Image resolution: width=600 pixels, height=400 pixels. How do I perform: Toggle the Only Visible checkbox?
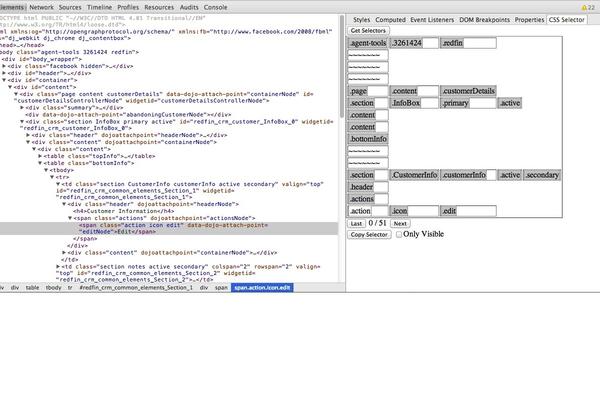[x=399, y=234]
